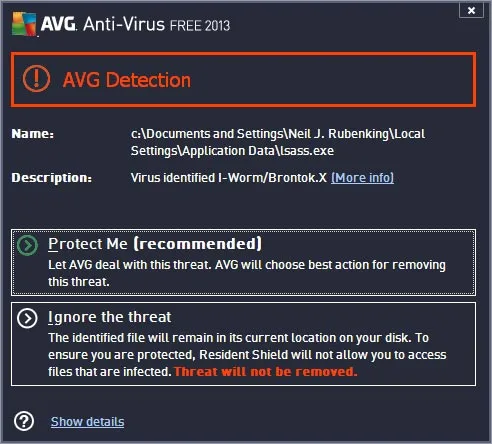The width and height of the screenshot is (492, 444).
Task: Click the AVG Detection header text
Action: coord(127,80)
